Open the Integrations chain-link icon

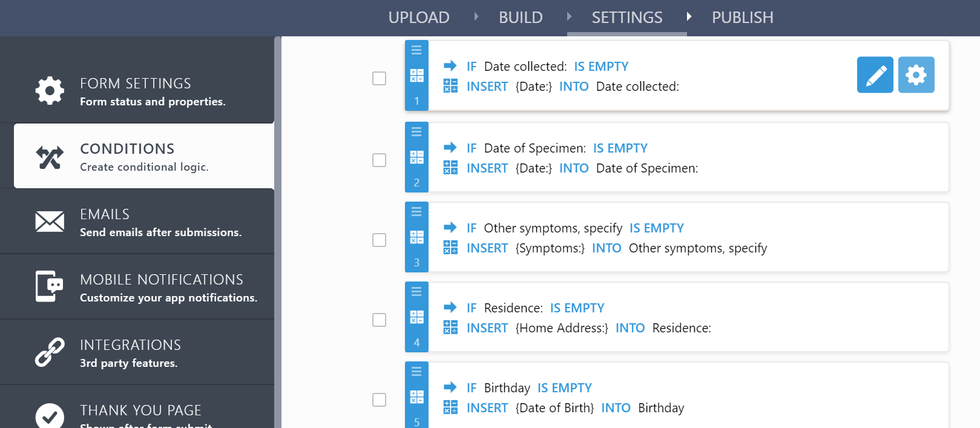(49, 352)
